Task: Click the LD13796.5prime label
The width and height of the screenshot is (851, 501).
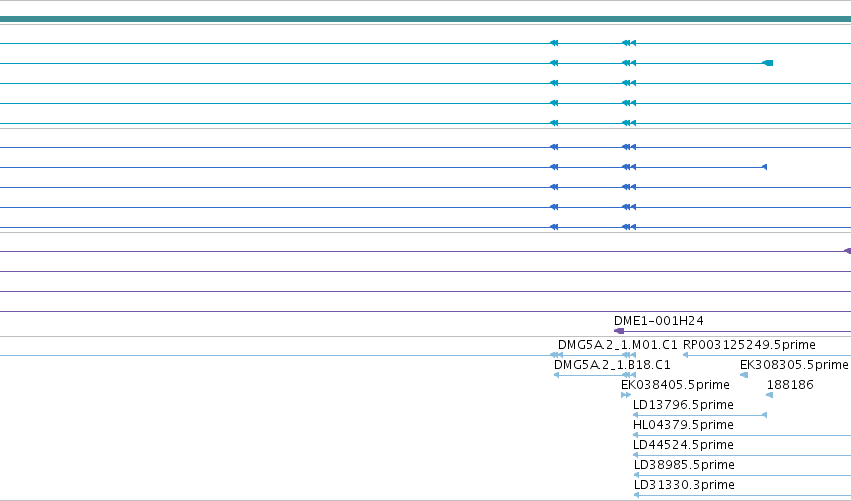Action: click(683, 405)
